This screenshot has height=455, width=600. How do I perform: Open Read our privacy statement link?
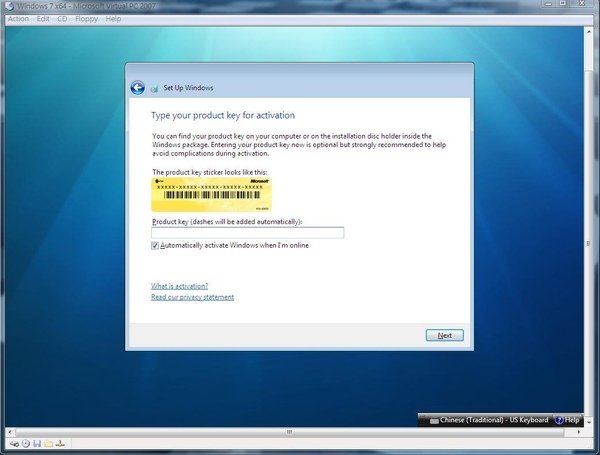(192, 297)
